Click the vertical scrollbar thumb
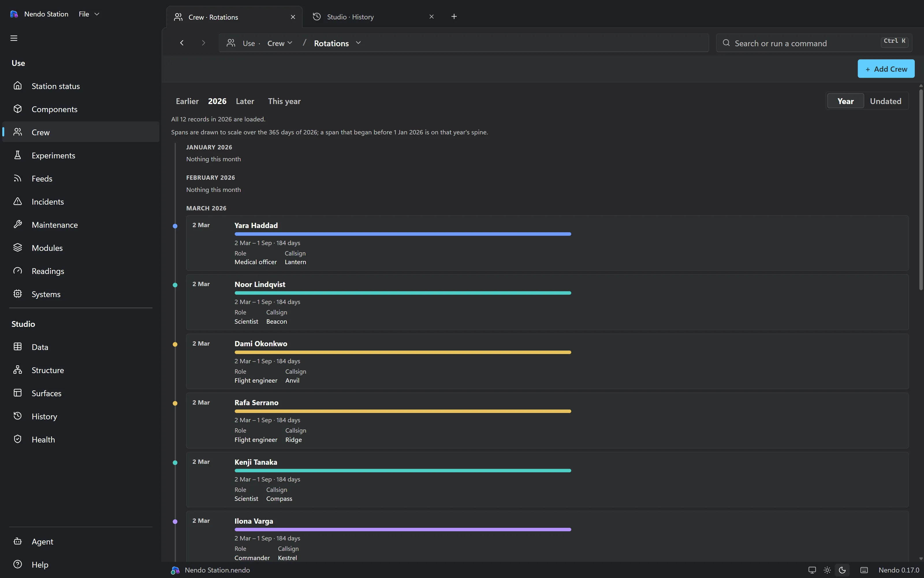 pyautogui.click(x=921, y=189)
